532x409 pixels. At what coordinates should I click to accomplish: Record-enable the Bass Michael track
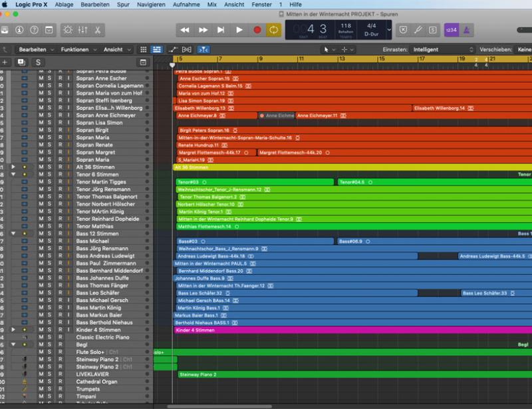coord(59,241)
